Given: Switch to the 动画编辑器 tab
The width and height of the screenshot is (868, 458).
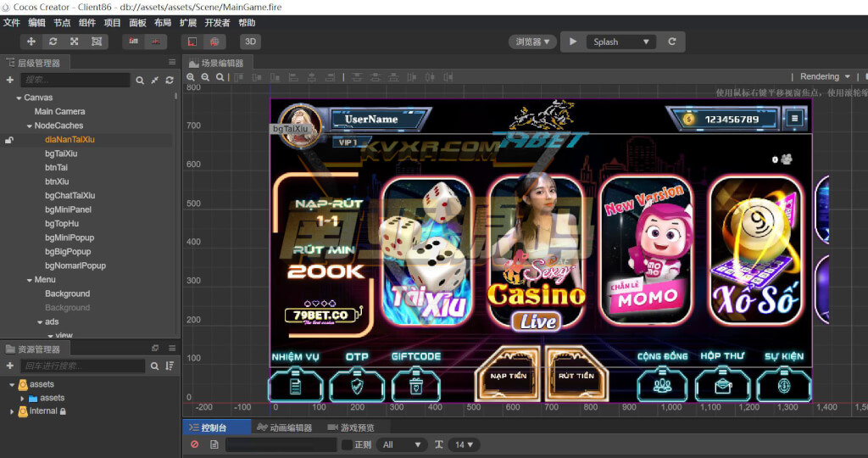Looking at the screenshot, I should (x=285, y=427).
